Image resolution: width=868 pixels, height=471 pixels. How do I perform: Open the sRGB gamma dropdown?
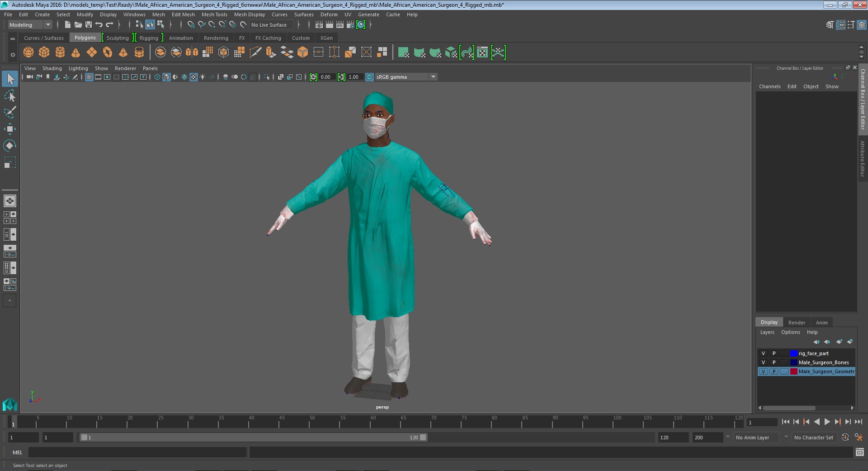[x=406, y=77]
